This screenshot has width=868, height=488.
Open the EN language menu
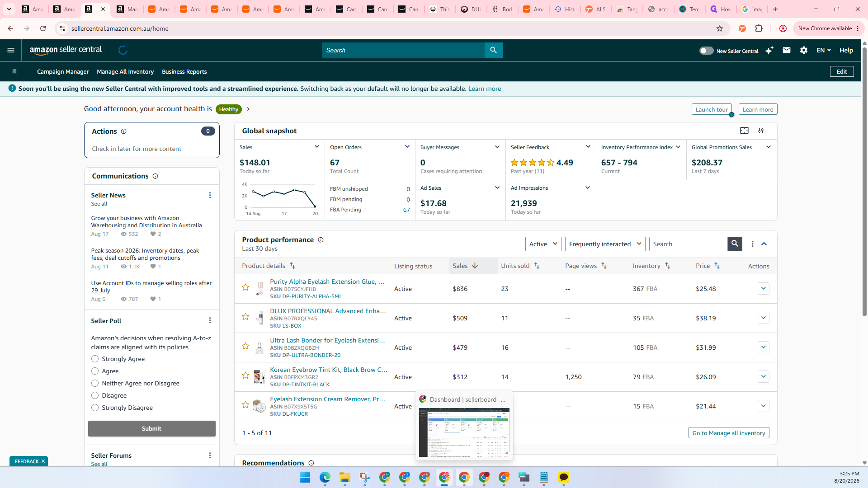click(x=823, y=50)
